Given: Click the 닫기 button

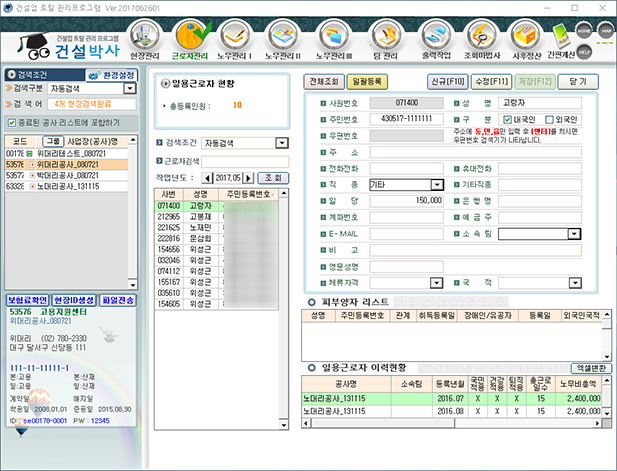Looking at the screenshot, I should click(578, 81).
